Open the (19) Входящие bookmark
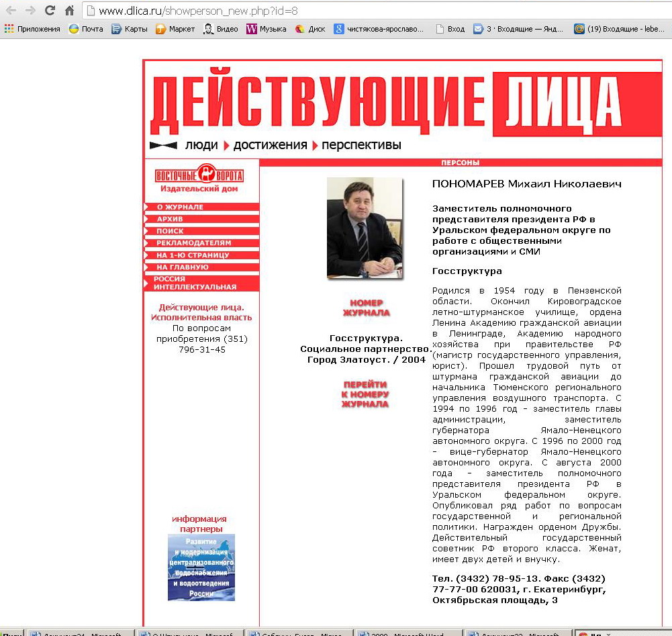 tap(620, 29)
